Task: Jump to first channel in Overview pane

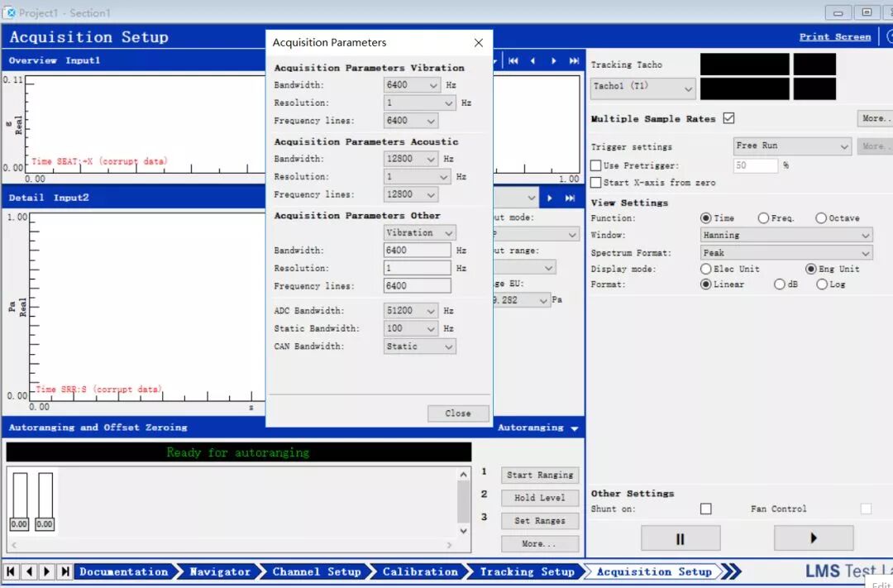Action: (x=513, y=61)
